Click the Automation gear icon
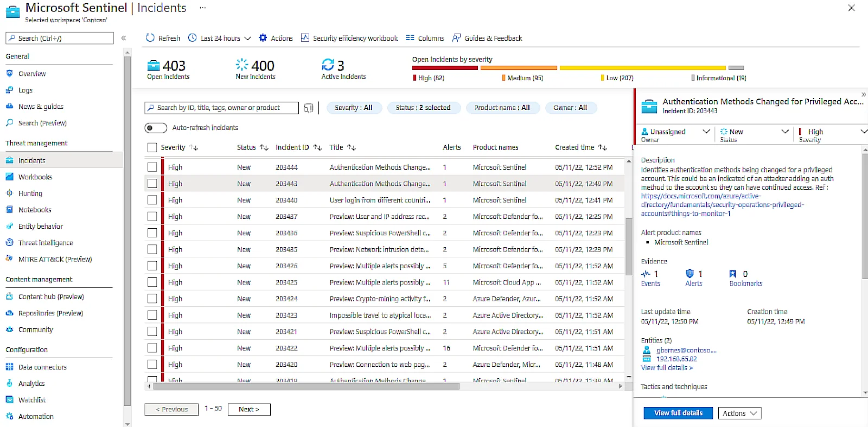Screen dimensions: 868x427 (9, 416)
